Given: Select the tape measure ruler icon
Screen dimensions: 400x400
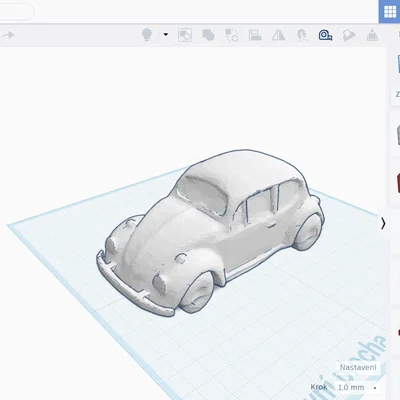Looking at the screenshot, I should point(325,35).
